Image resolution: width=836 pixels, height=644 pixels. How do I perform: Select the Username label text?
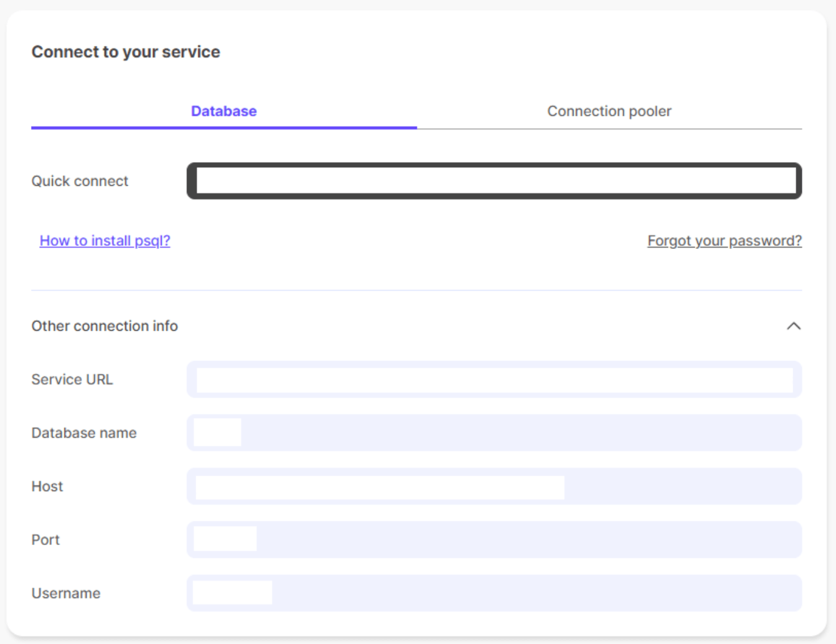tap(66, 593)
